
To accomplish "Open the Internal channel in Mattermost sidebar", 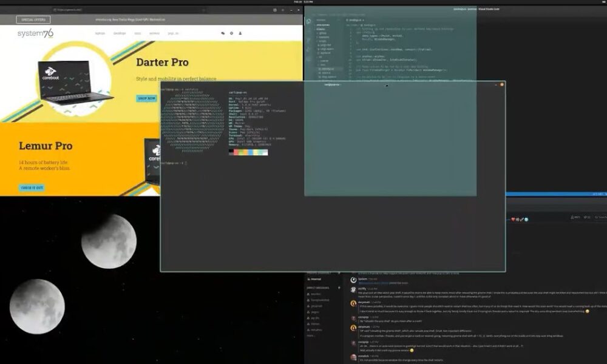I will [x=314, y=279].
